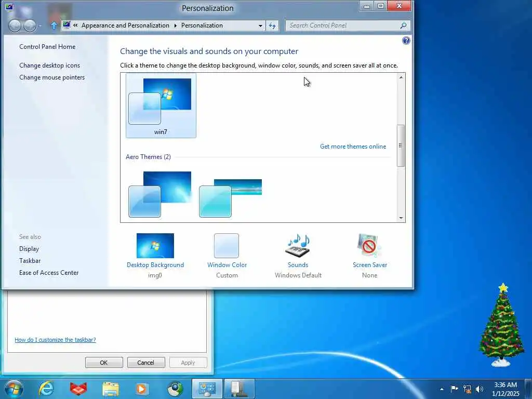532x399 pixels.
Task: Open network status tray icon
Action: 467,389
